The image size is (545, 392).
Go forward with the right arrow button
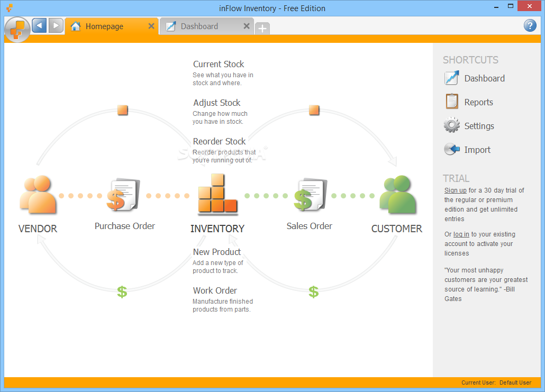click(56, 26)
